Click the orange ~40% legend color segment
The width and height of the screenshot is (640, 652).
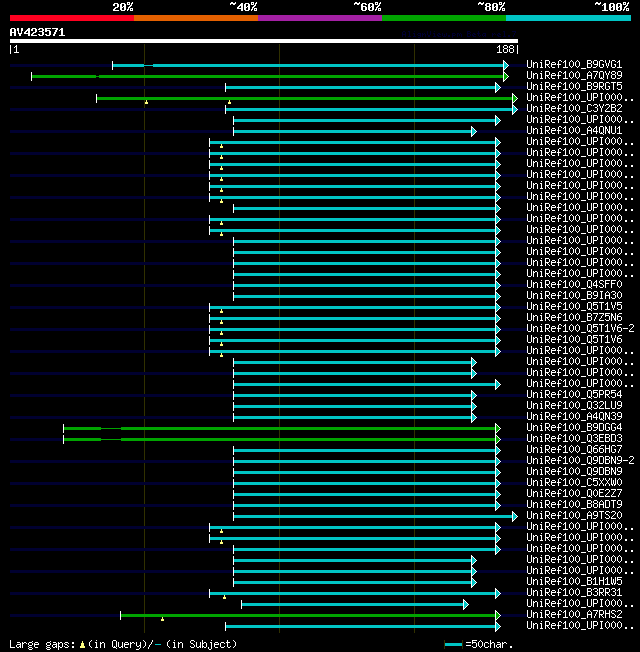click(196, 18)
